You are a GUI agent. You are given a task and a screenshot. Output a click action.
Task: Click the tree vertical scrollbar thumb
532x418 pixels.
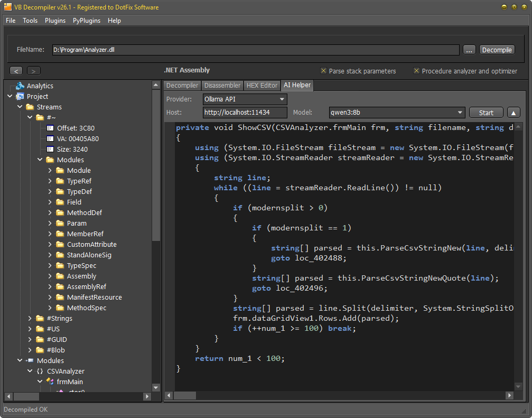pyautogui.click(x=156, y=165)
